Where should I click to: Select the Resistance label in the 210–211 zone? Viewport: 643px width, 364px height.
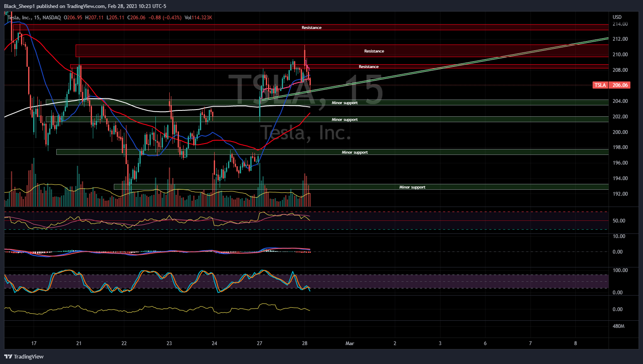(x=374, y=51)
